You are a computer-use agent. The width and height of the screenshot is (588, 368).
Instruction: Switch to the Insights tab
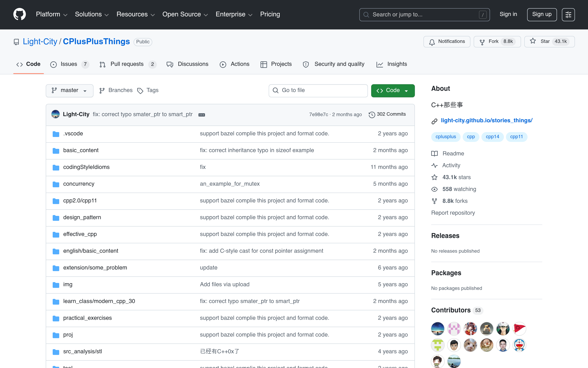pos(392,64)
